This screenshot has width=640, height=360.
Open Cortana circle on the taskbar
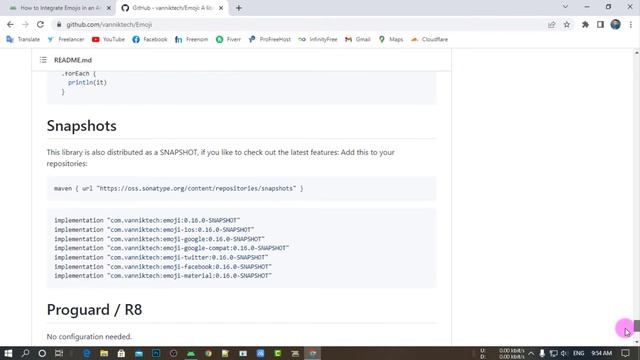coord(42,353)
